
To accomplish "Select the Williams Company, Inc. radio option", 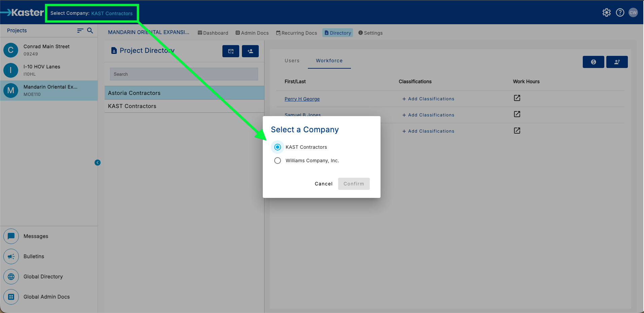I will [x=278, y=161].
